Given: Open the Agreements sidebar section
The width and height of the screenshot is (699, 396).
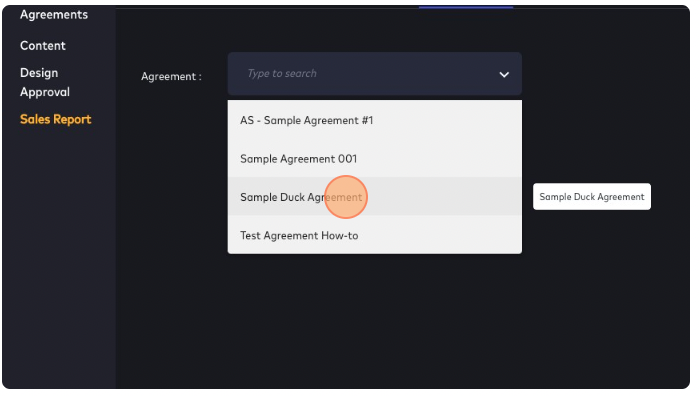Looking at the screenshot, I should (54, 15).
